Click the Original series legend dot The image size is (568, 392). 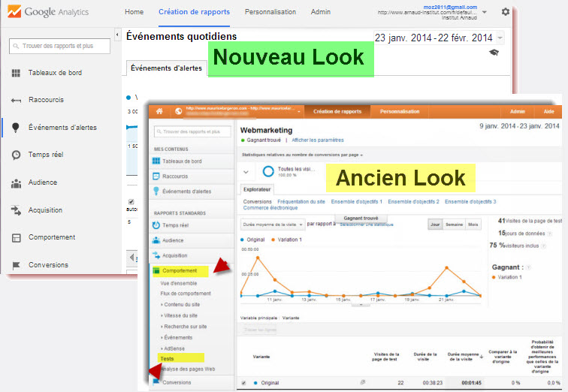(242, 240)
